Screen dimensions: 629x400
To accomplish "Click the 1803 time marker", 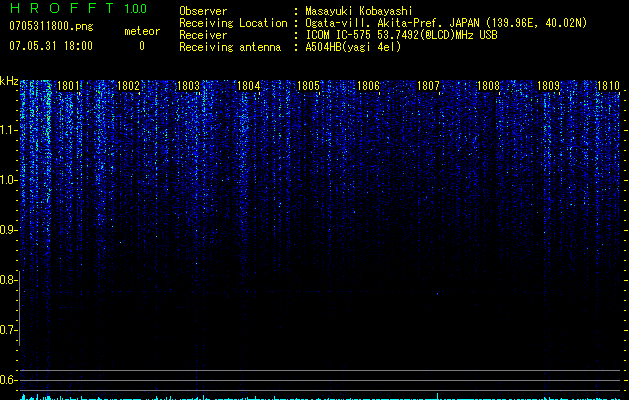I will (x=189, y=86).
